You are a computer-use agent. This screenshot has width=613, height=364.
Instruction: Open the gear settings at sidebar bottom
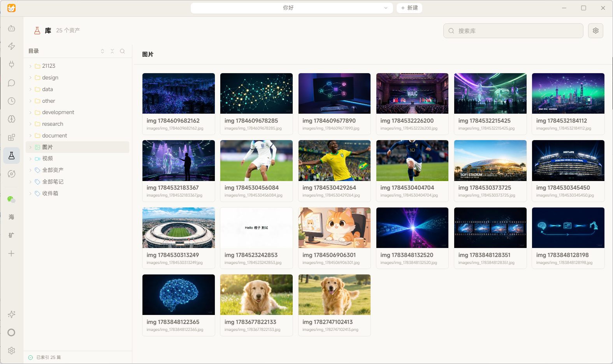(x=12, y=351)
